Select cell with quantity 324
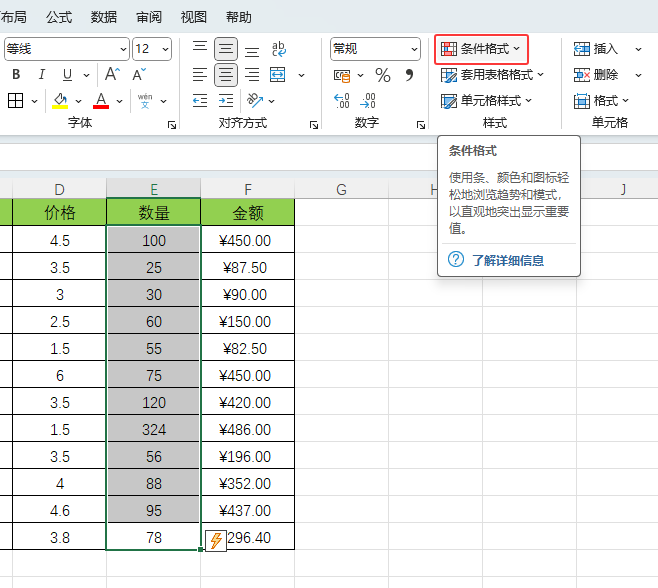 (x=154, y=429)
